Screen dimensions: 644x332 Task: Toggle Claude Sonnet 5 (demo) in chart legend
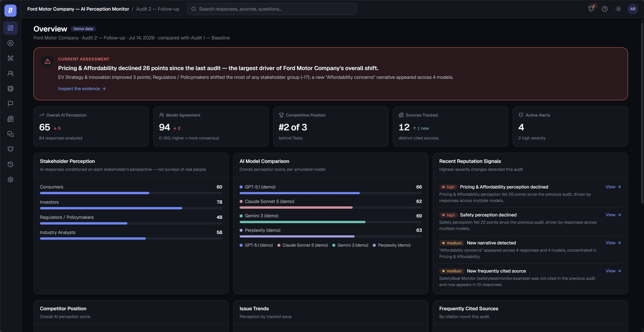click(302, 245)
